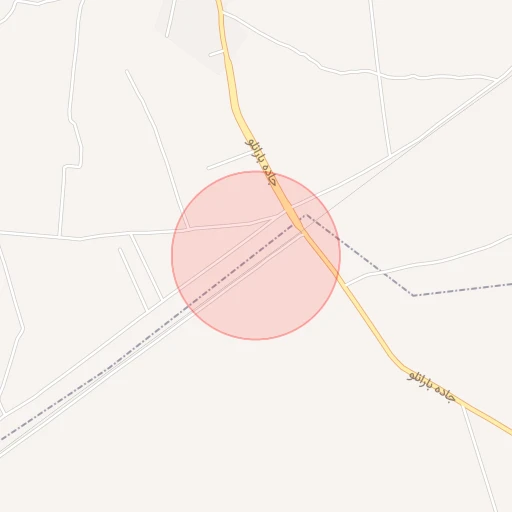Click the bottom edge of the red circle
This screenshot has width=512, height=512.
(x=256, y=340)
